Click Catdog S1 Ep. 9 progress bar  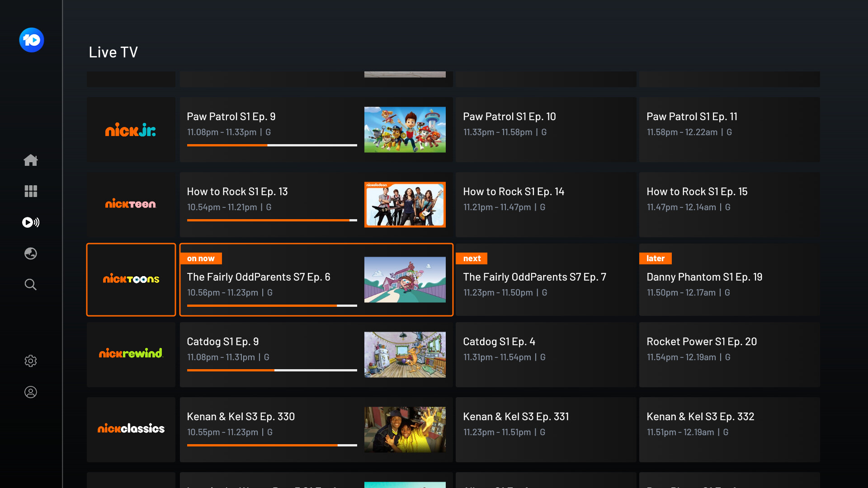click(272, 370)
